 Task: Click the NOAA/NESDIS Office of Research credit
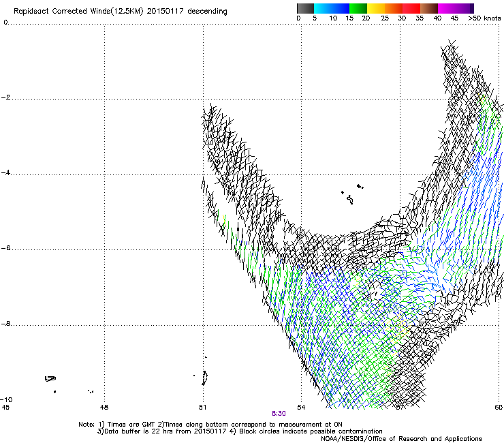tap(401, 439)
